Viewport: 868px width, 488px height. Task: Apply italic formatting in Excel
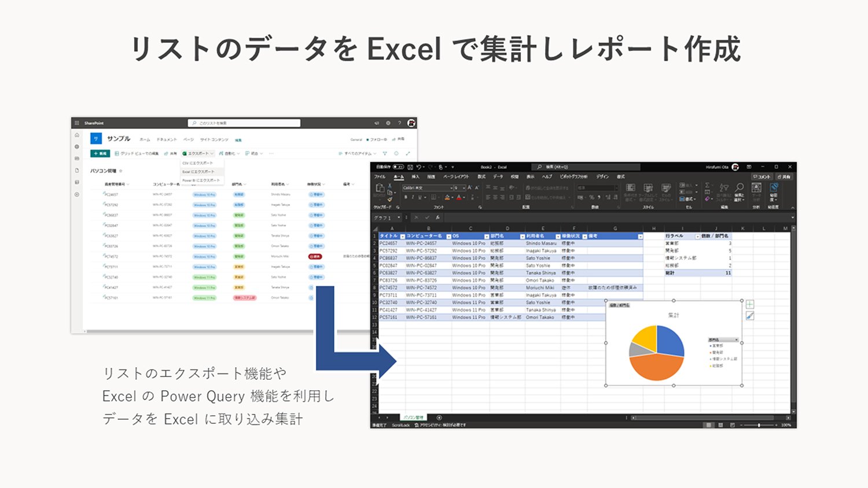(413, 197)
